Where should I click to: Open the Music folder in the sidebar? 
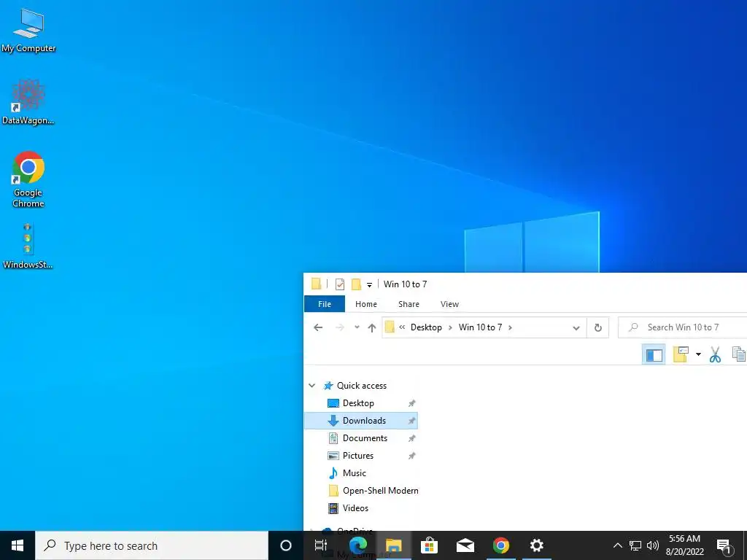355,472
